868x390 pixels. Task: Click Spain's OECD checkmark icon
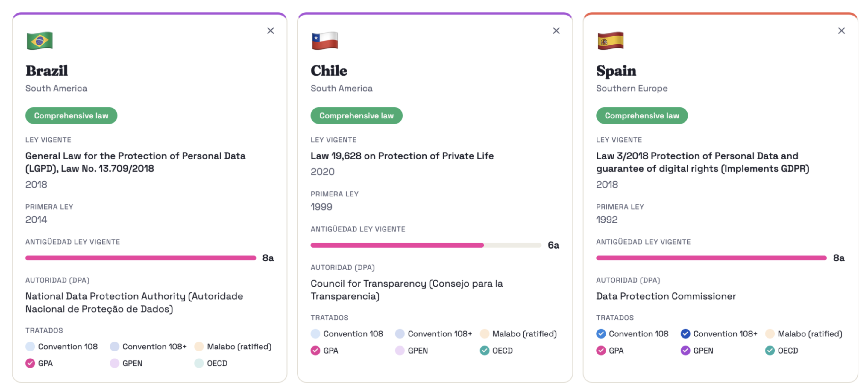click(770, 350)
